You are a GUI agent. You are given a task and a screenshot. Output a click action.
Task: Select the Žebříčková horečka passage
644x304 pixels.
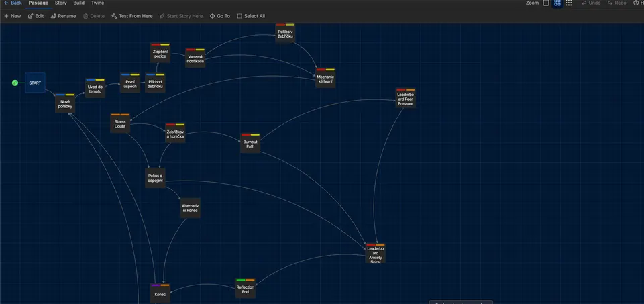pyautogui.click(x=175, y=134)
